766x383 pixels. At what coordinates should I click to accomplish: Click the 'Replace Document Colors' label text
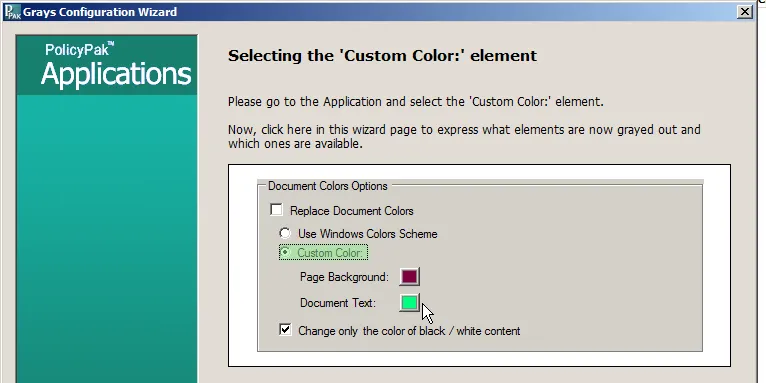click(352, 211)
